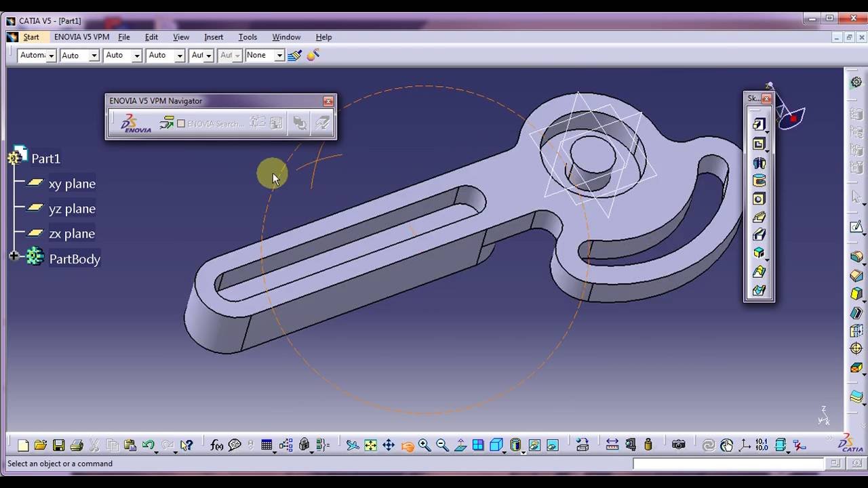Click the ENOVIA logo in VPM Navigator
This screenshot has height=488, width=868.
pos(136,123)
